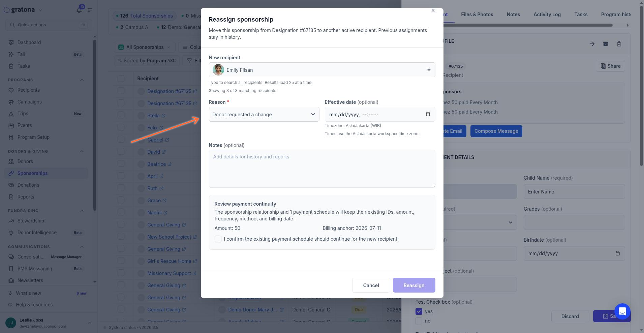Click the Child Name input field
This screenshot has height=333, width=644.
[574, 192]
